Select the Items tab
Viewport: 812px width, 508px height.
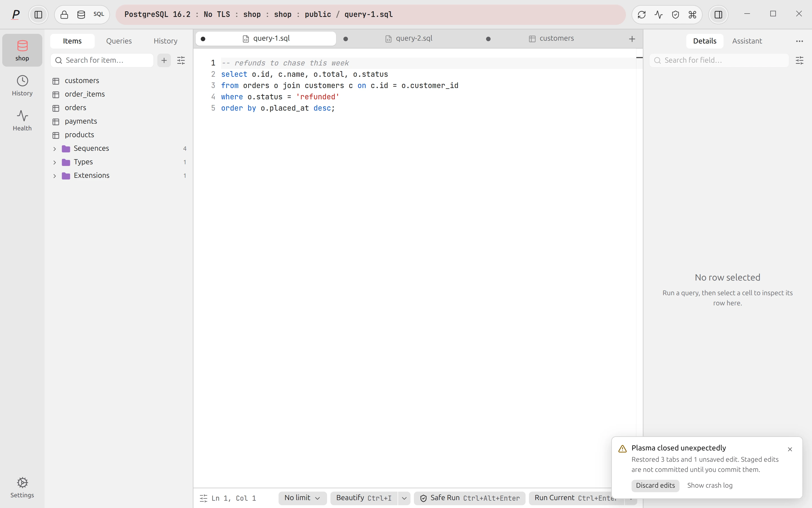coord(72,41)
